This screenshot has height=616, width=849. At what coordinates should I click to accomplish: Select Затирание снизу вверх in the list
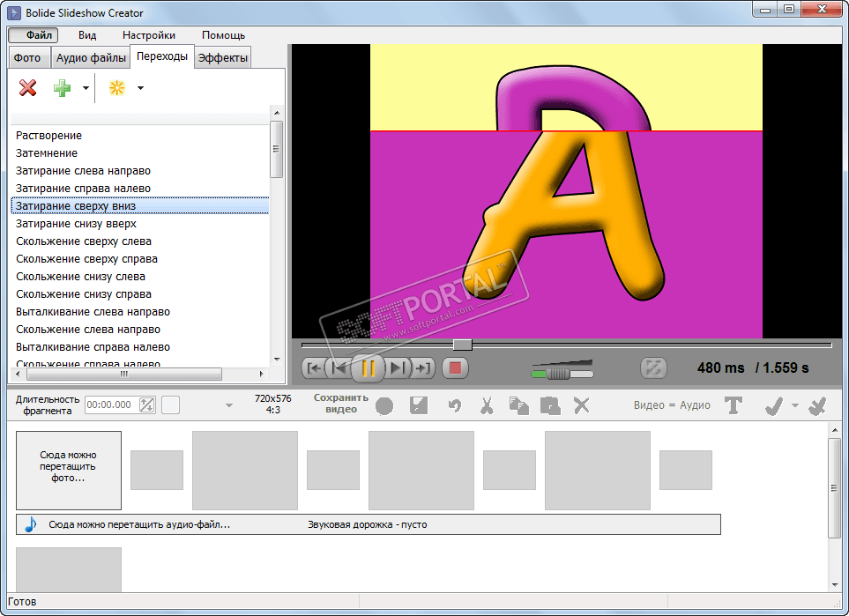[x=139, y=224]
